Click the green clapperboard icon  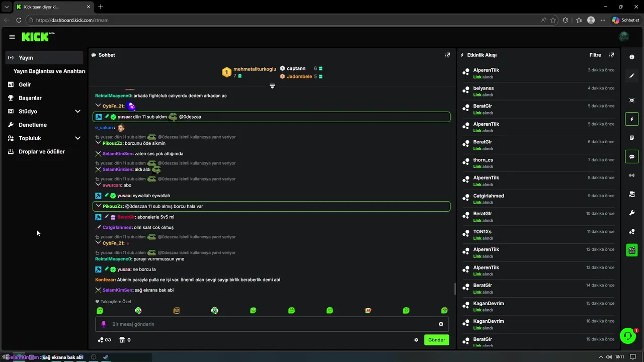[632, 250]
